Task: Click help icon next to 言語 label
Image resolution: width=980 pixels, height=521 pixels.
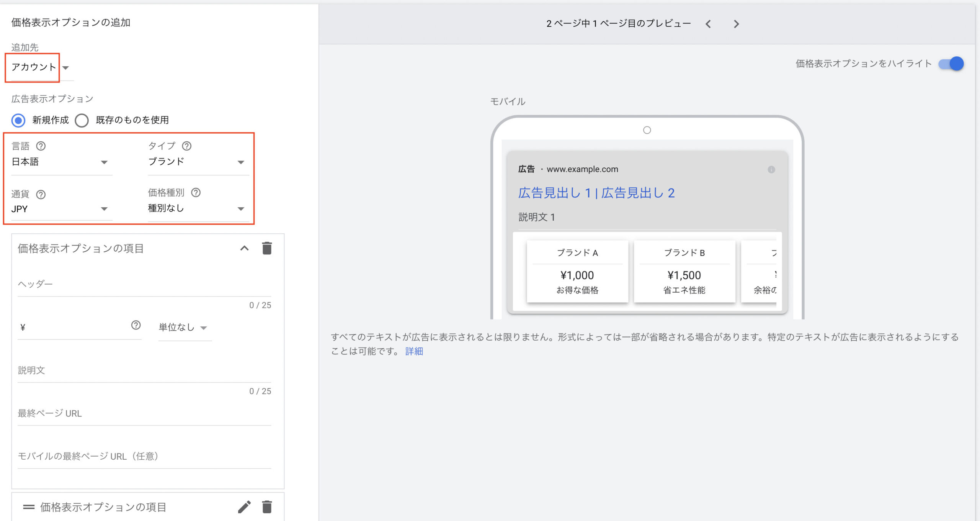Action: [41, 146]
